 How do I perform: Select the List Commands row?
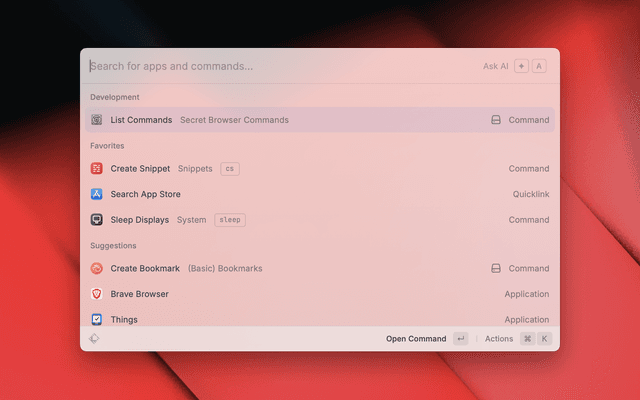[x=320, y=120]
